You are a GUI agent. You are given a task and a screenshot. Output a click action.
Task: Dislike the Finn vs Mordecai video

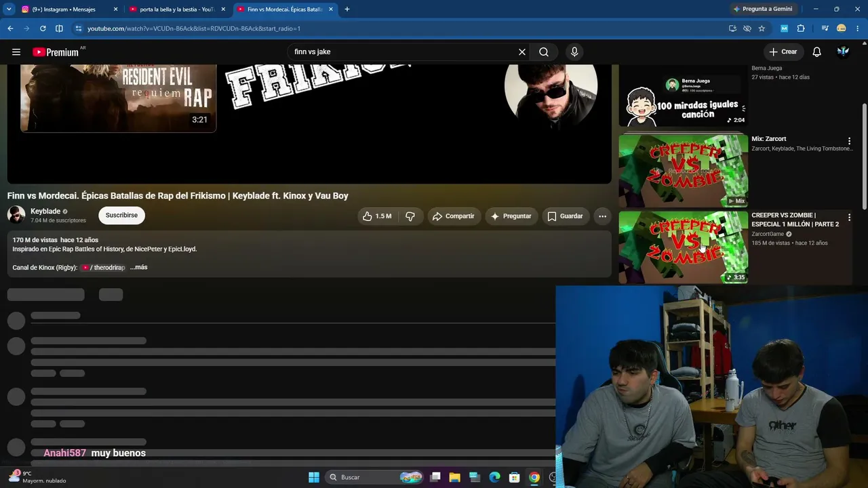click(410, 216)
